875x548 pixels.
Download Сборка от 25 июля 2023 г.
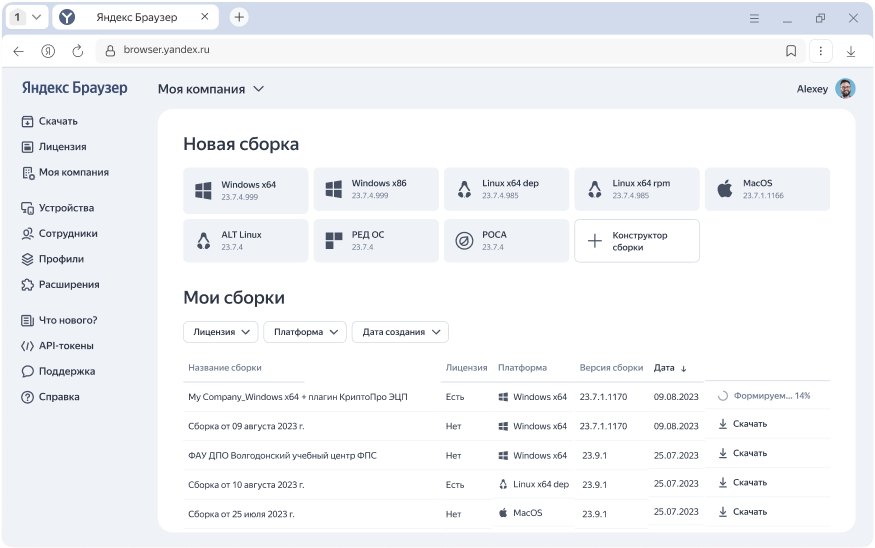pyautogui.click(x=743, y=512)
